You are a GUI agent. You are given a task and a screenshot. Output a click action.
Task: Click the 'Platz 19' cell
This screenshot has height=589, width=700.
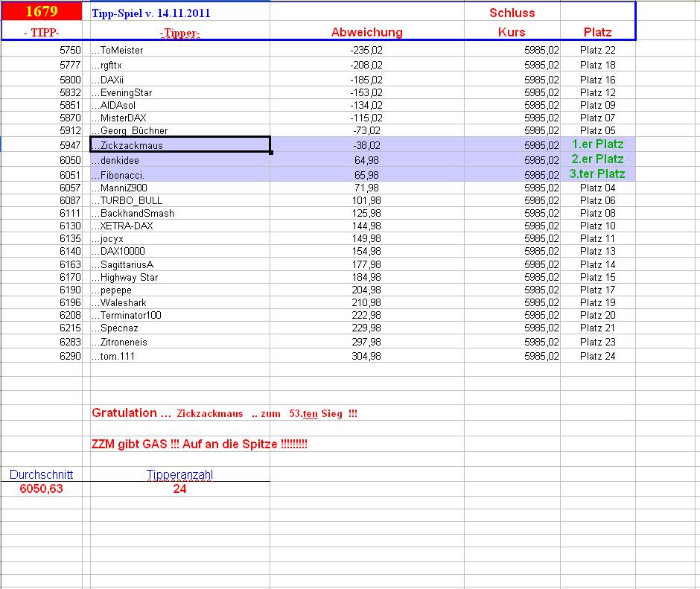point(597,302)
